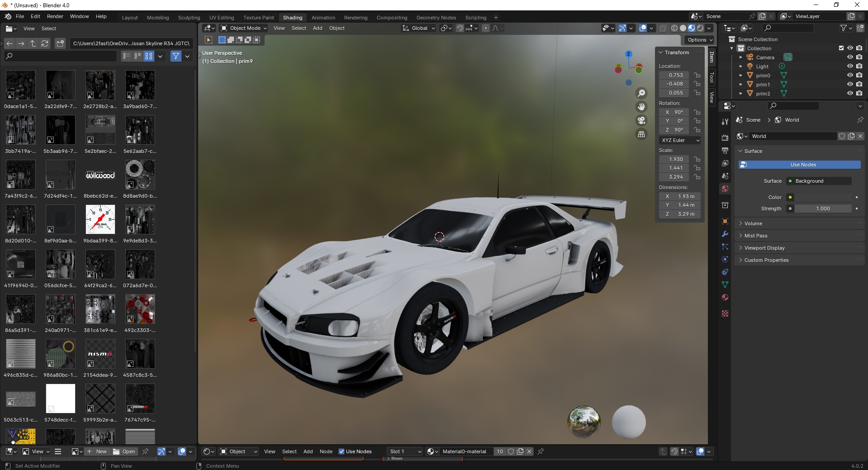868x470 pixels.
Task: Go back in file browser history
Action: click(x=9, y=43)
